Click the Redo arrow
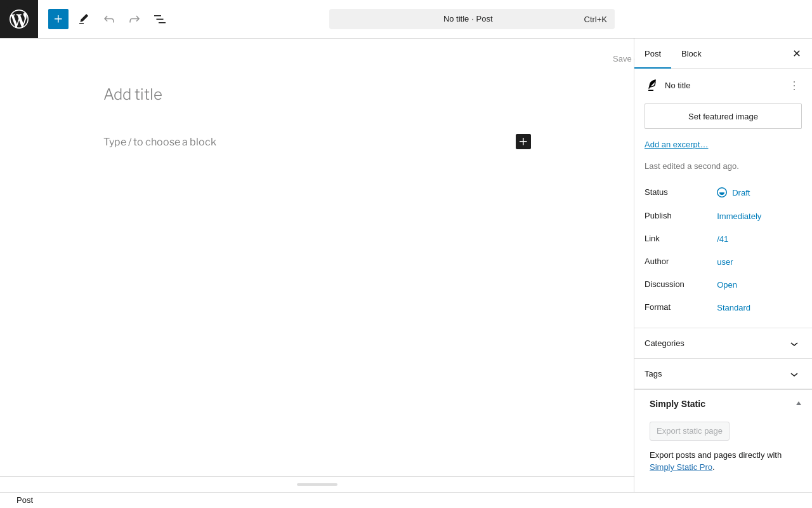Viewport: 812px width, 508px height. tap(134, 19)
